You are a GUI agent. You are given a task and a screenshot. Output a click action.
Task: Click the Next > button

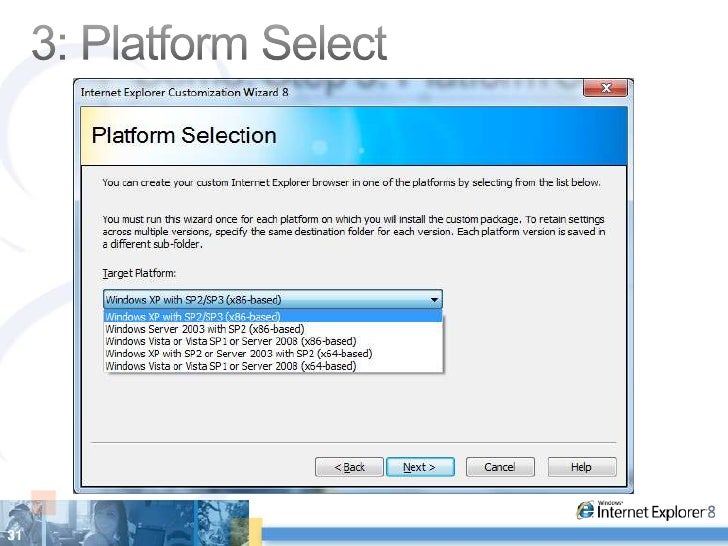420,467
